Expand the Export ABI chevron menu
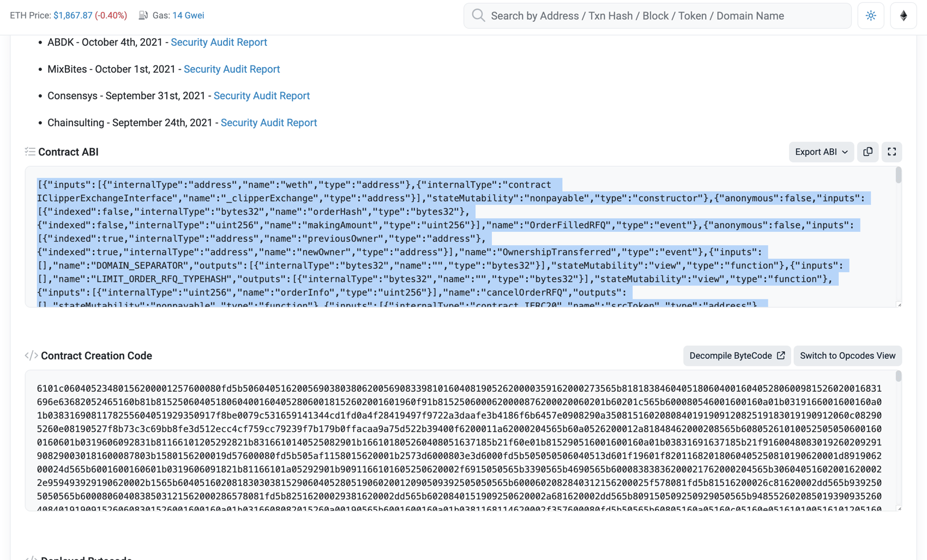The height and width of the screenshot is (560, 927). point(844,152)
